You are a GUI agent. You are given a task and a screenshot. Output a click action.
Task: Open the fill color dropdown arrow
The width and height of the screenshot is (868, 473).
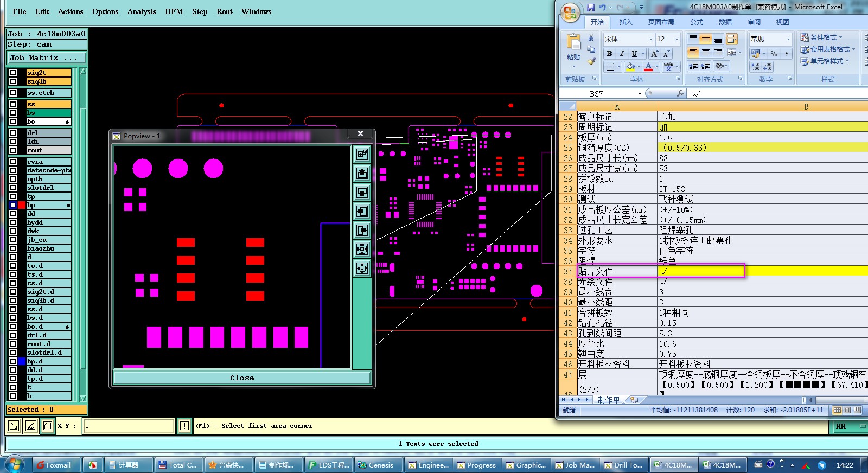tap(639, 67)
